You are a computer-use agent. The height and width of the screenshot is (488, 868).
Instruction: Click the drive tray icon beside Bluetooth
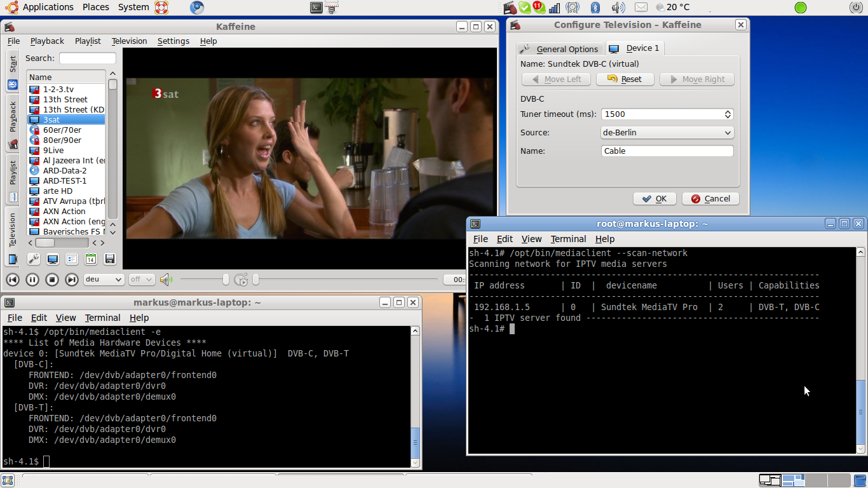pyautogui.click(x=573, y=8)
